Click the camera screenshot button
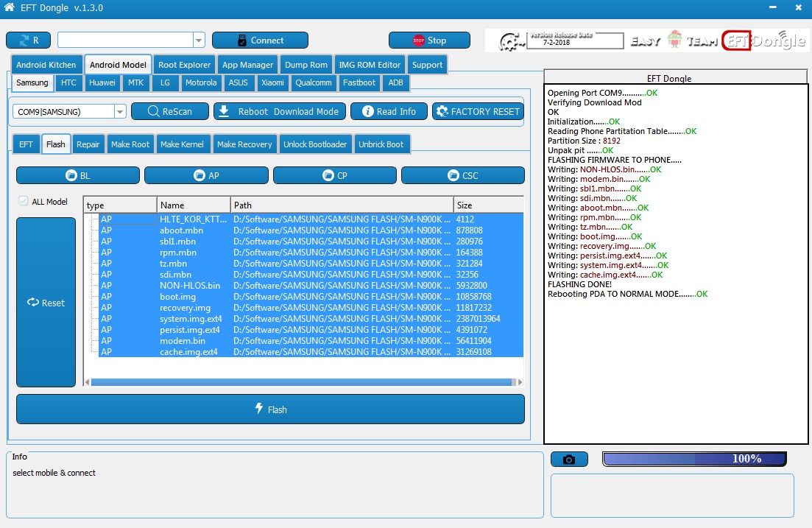Image resolution: width=812 pixels, height=528 pixels. (569, 459)
